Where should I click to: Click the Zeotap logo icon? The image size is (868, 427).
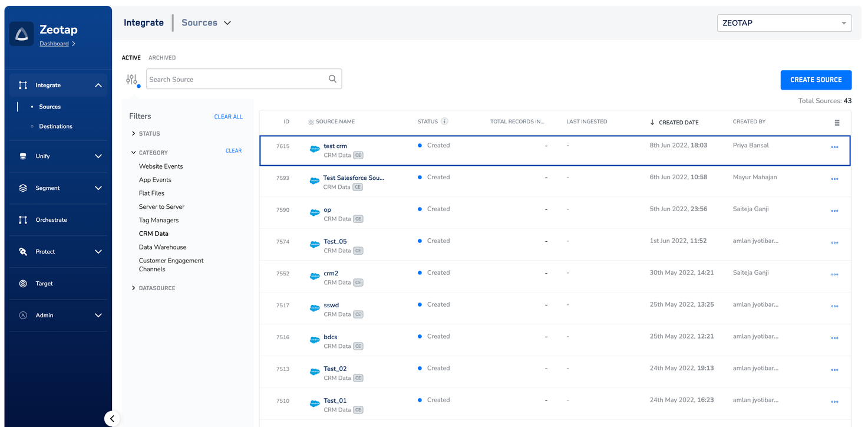click(21, 34)
